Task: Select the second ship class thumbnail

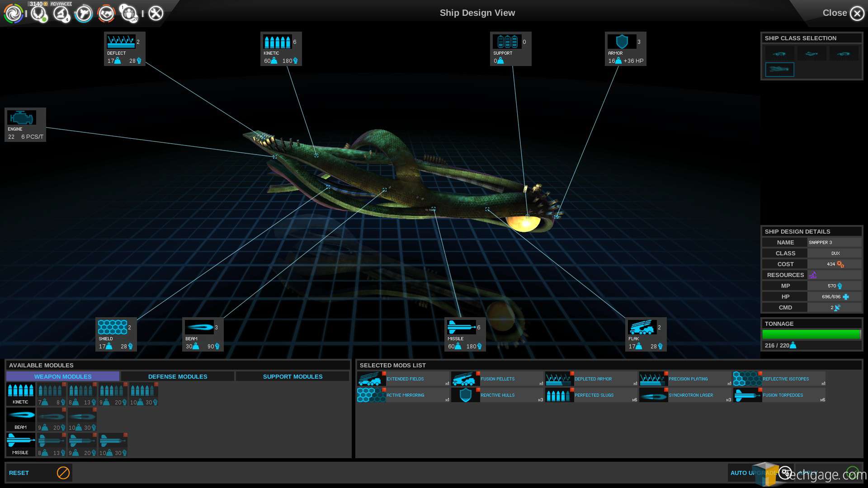Action: (x=811, y=53)
